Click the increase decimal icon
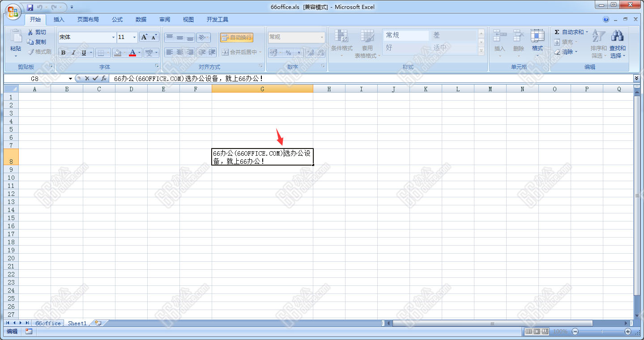Screen dimensions: 644x340 310,53
